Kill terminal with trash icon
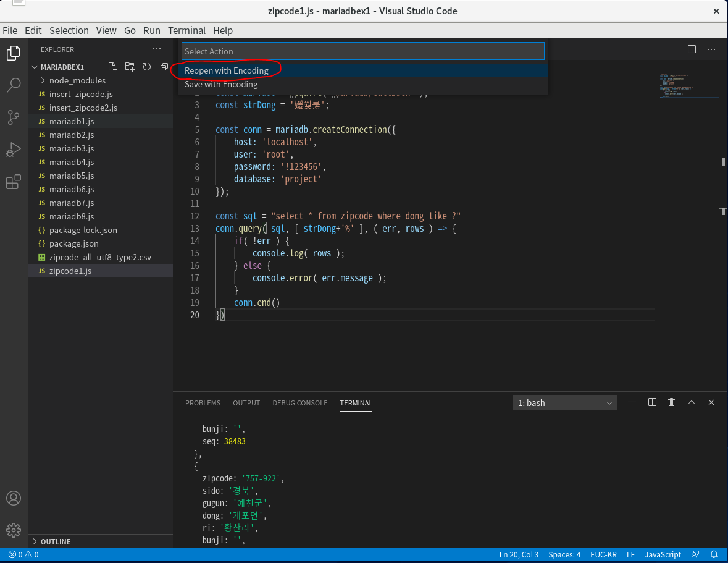This screenshot has width=728, height=563. tap(671, 402)
